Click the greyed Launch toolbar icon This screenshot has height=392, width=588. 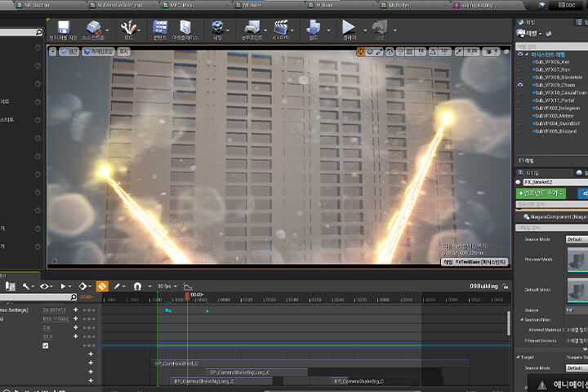(380, 28)
